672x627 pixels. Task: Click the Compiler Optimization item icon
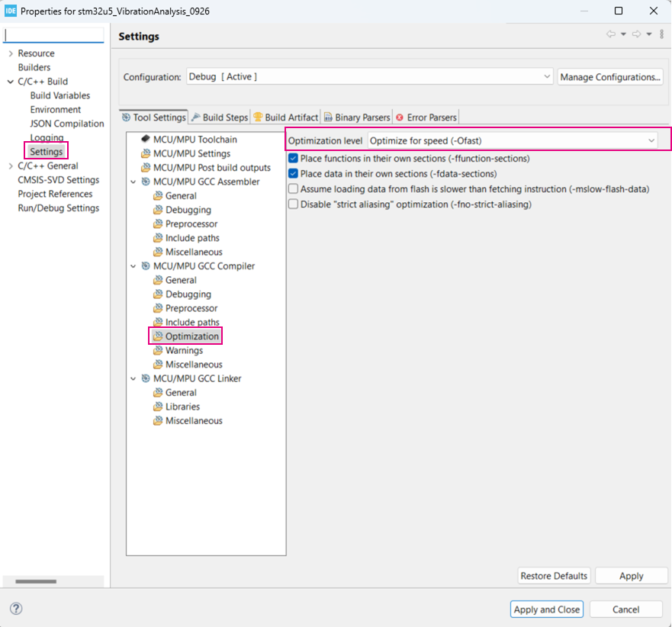pos(158,336)
